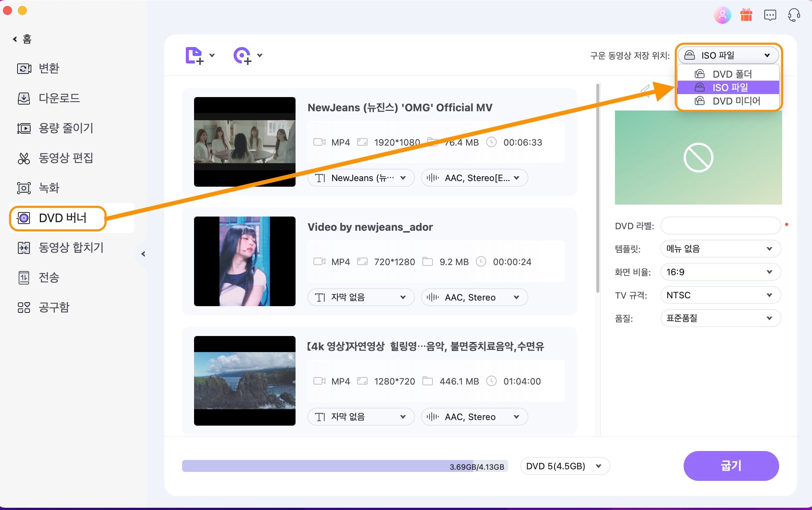The height and width of the screenshot is (510, 812).
Task: Choose ISO 파일 from the dropdown list
Action: click(x=728, y=87)
